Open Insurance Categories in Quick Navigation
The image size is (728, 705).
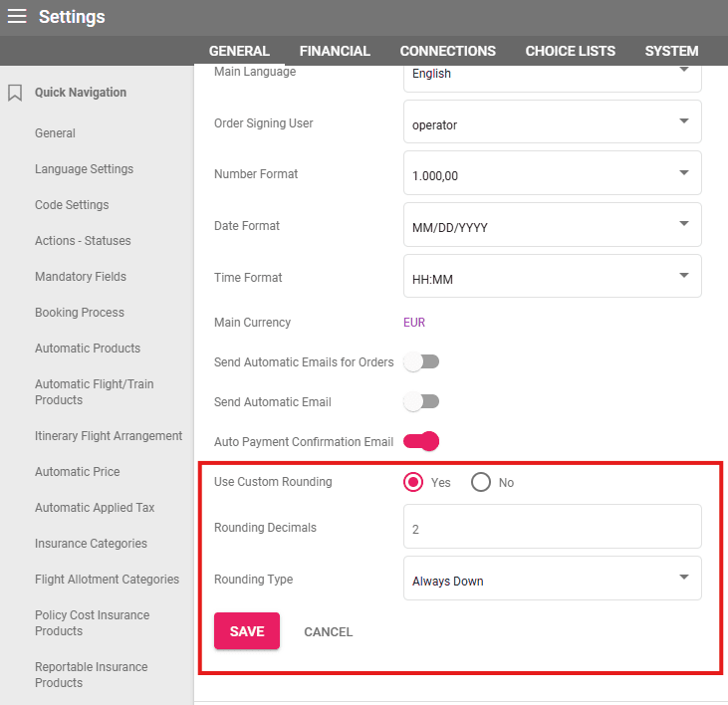click(91, 544)
